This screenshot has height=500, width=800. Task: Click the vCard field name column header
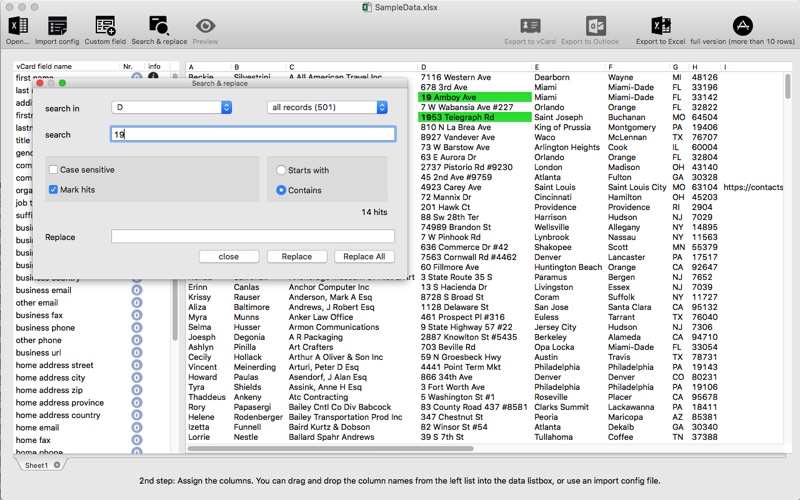(66, 66)
